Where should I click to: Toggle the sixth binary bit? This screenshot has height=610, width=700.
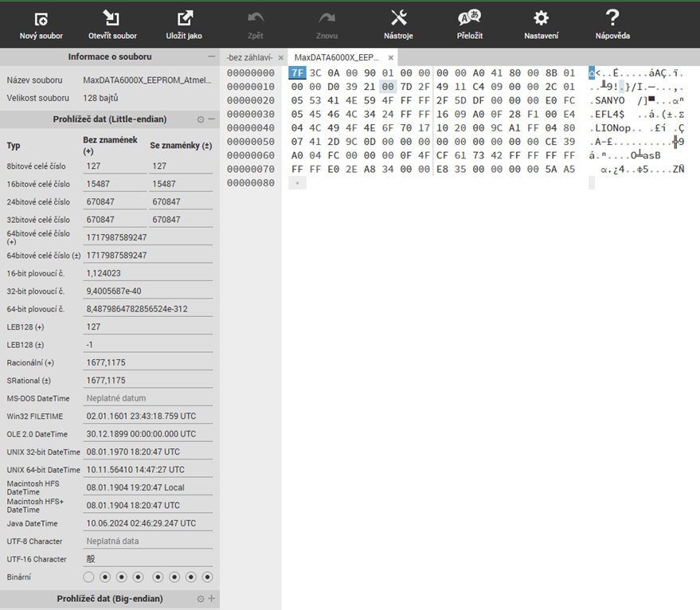[x=174, y=577]
